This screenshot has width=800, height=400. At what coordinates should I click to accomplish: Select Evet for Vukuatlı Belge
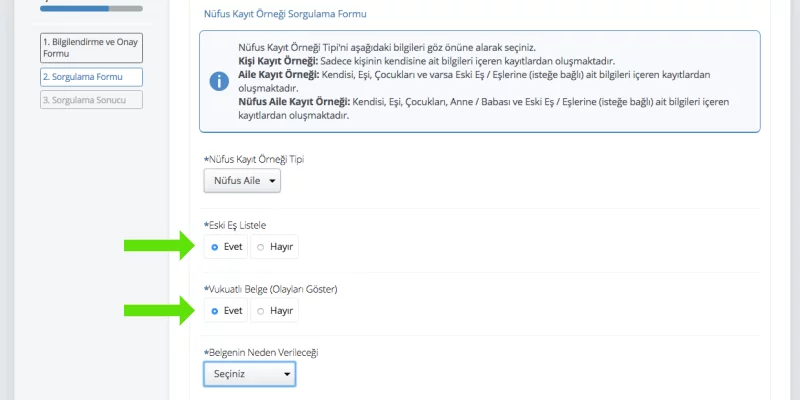tap(226, 311)
